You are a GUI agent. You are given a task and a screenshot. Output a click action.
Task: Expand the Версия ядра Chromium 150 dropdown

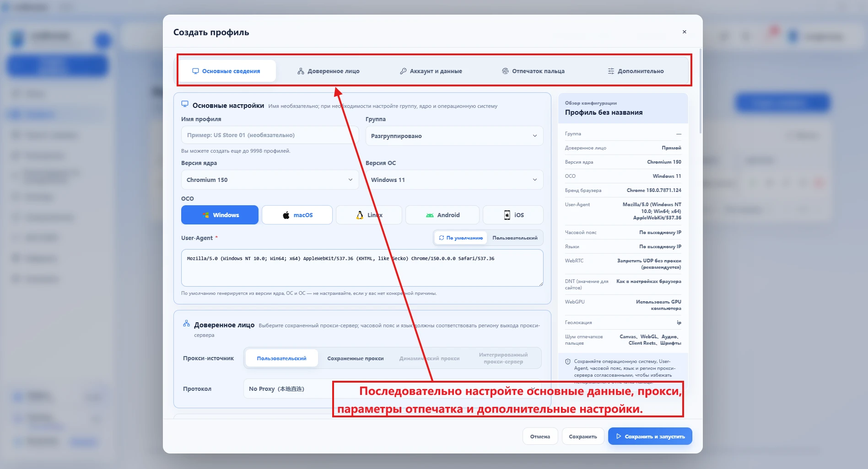point(270,180)
